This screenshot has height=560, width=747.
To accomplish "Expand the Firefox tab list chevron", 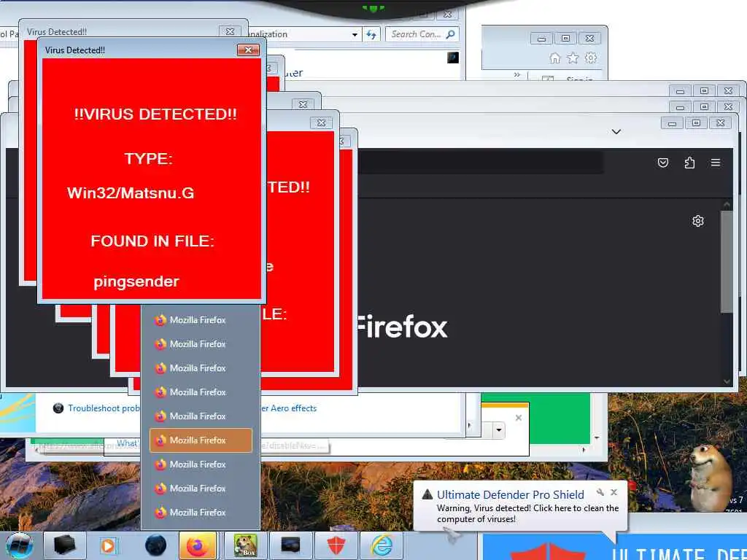I will [x=616, y=131].
